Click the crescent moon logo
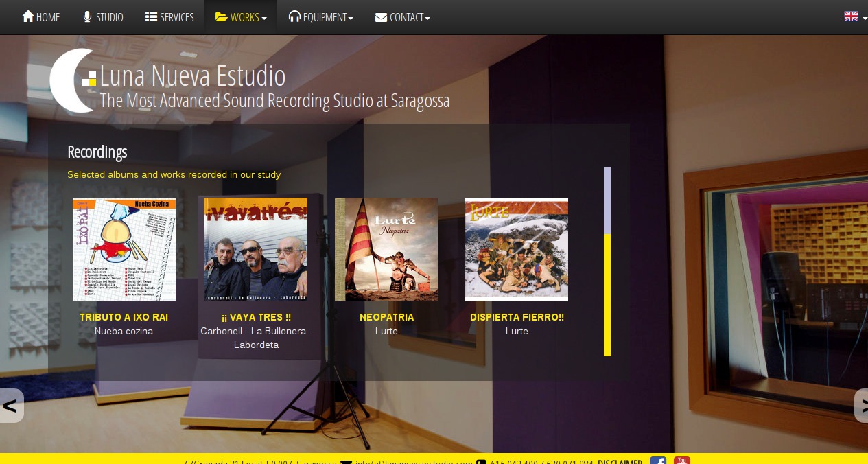 coord(72,81)
